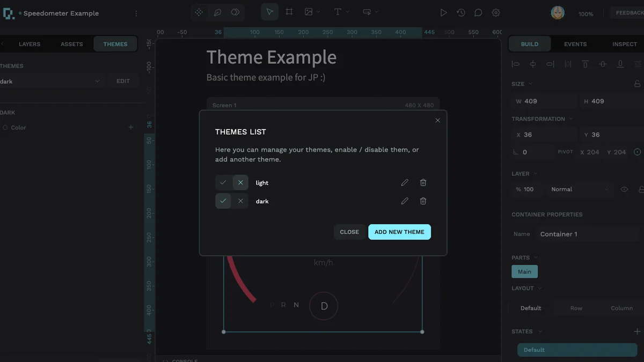The height and width of the screenshot is (362, 644).
Task: Switch to the INSPECT tab
Action: 625,44
